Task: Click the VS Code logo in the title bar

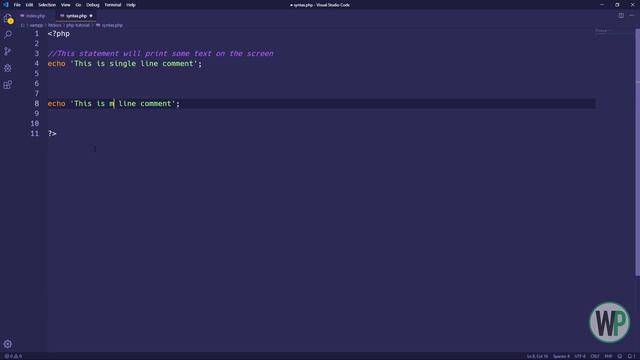Action: 6,5
